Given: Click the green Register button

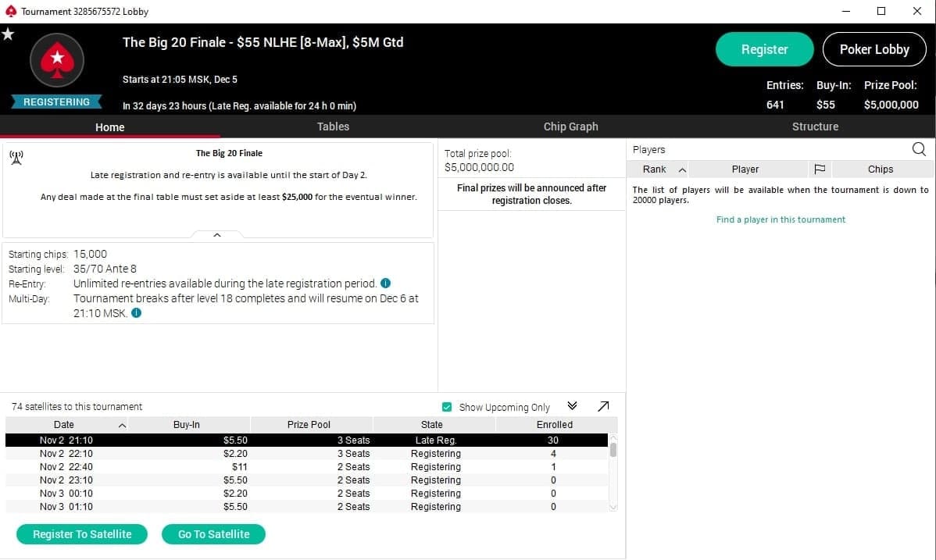Looking at the screenshot, I should coord(764,49).
